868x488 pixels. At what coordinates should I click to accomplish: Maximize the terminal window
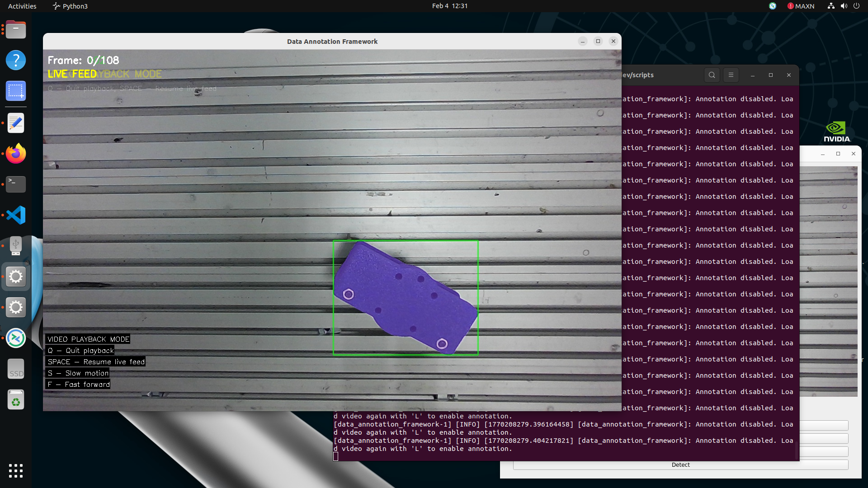(771, 75)
